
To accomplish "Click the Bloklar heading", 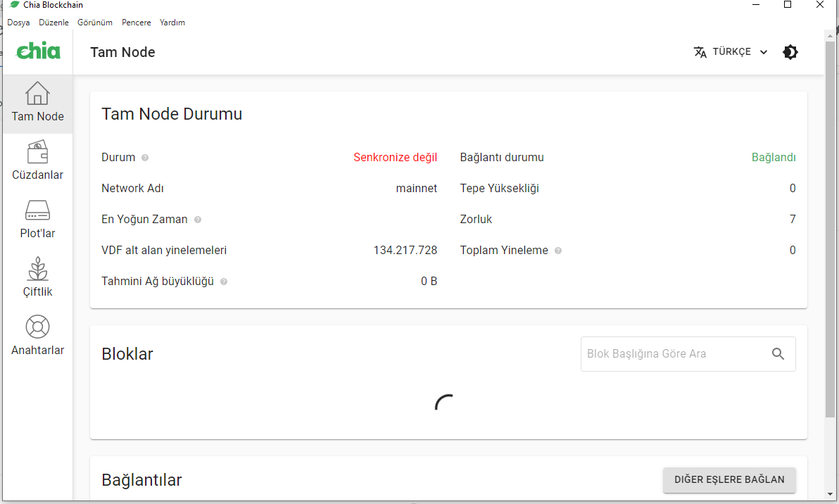I will tap(127, 353).
